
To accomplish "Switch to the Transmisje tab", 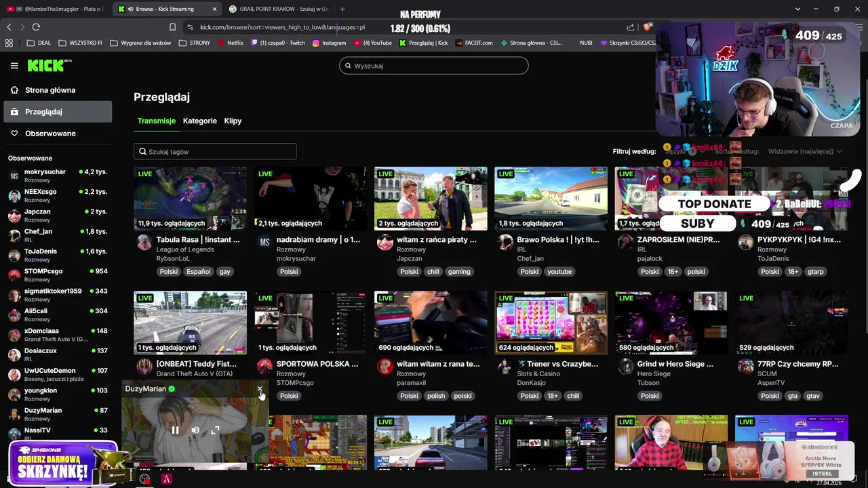I will [x=157, y=121].
